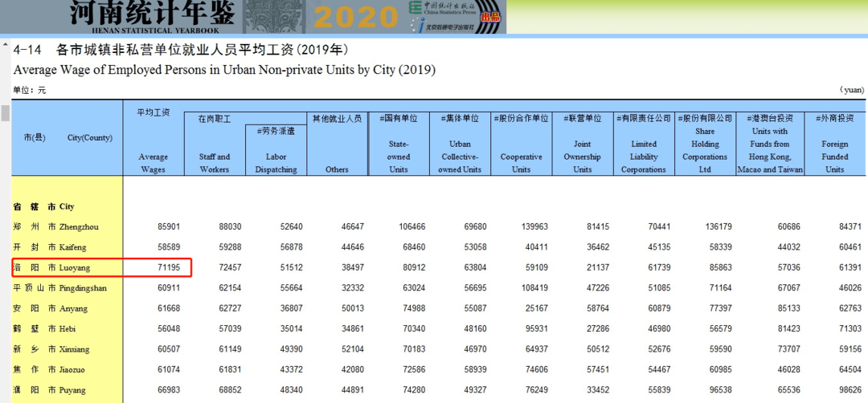Click Luoyang joint ownership value 21137

[x=598, y=267]
